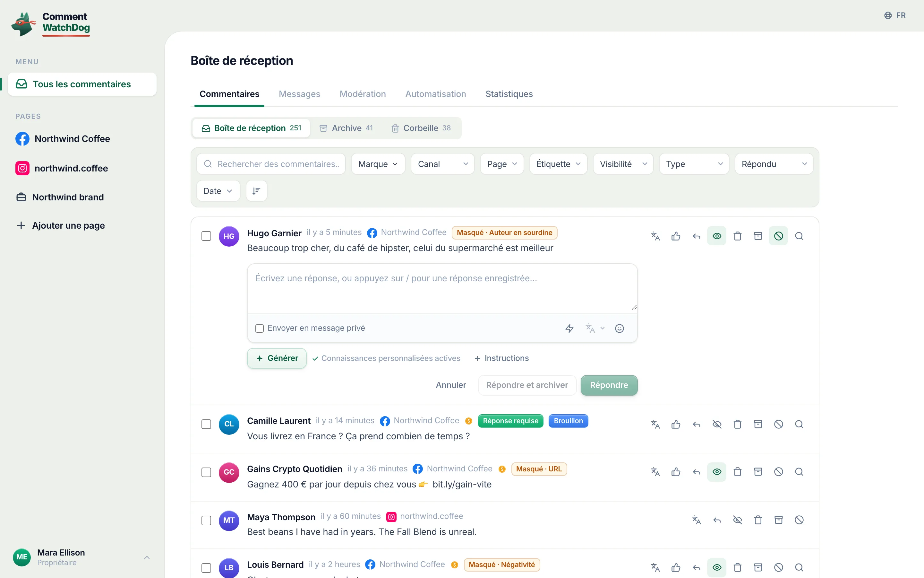The height and width of the screenshot is (578, 924).
Task: Delete the Gains Crypto Quotidien comment
Action: click(738, 472)
